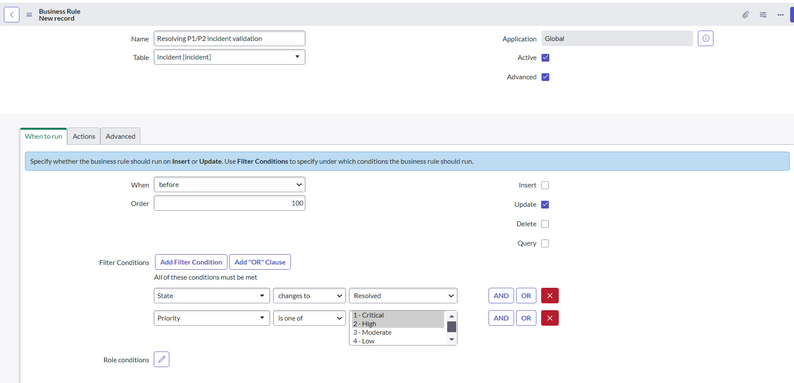This screenshot has width=794, height=383.
Task: Show application info next to Global
Action: coord(705,39)
